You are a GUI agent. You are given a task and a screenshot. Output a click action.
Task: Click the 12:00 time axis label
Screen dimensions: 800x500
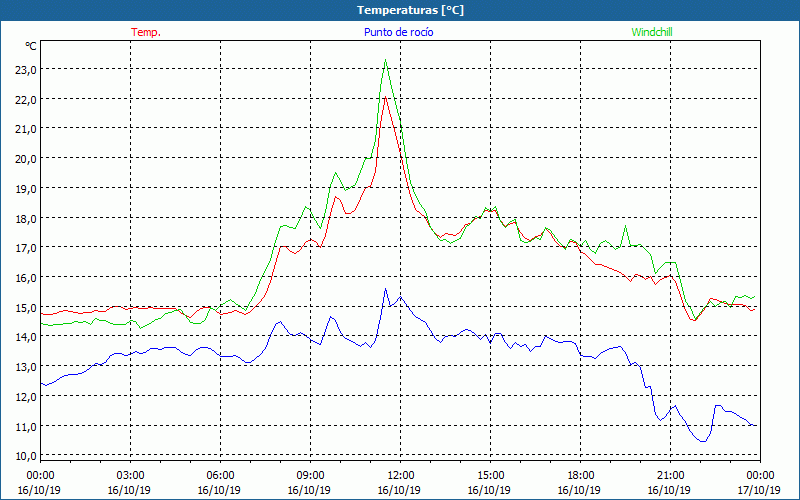(x=400, y=476)
